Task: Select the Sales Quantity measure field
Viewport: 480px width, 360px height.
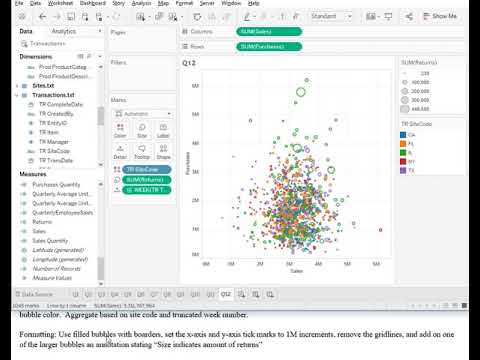Action: [x=50, y=241]
